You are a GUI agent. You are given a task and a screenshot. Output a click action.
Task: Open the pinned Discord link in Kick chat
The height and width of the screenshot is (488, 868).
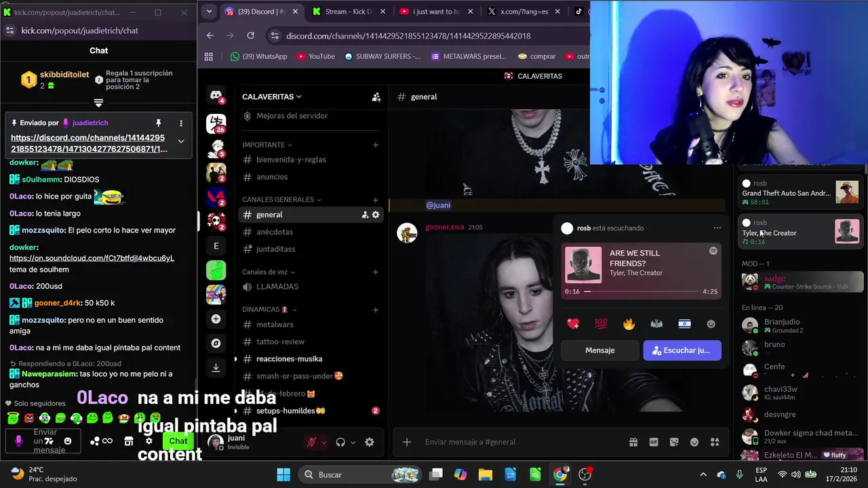[x=89, y=143]
